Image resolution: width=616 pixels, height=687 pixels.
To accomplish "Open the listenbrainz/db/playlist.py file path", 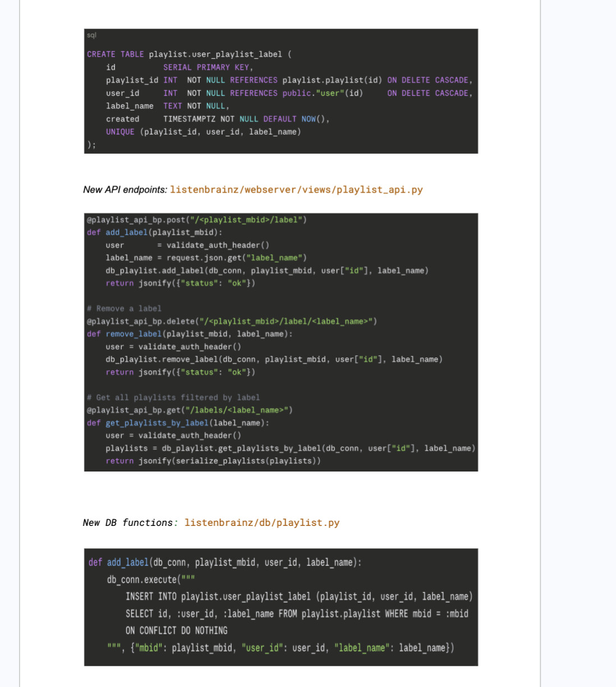I will pos(262,523).
